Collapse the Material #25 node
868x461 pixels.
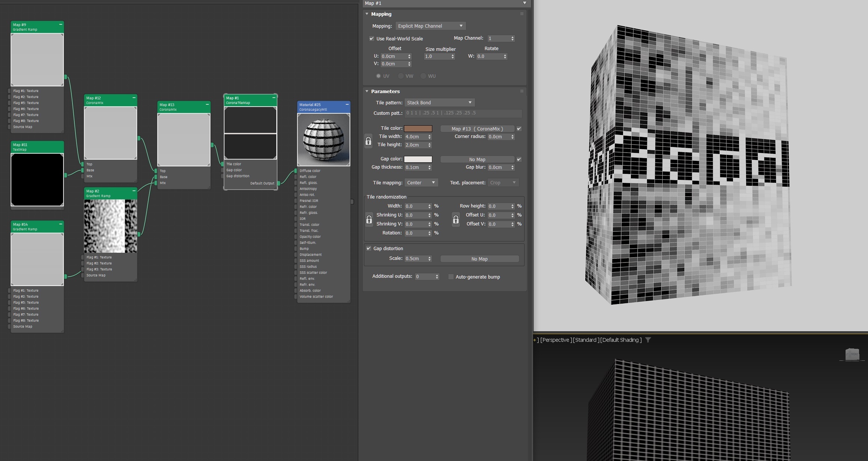pyautogui.click(x=347, y=104)
